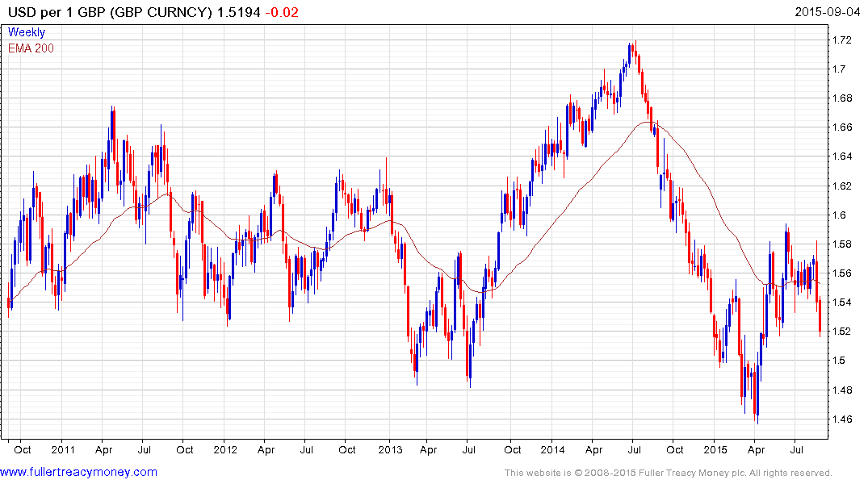Click the 2011 label on the time axis
The image size is (868, 484).
(62, 449)
